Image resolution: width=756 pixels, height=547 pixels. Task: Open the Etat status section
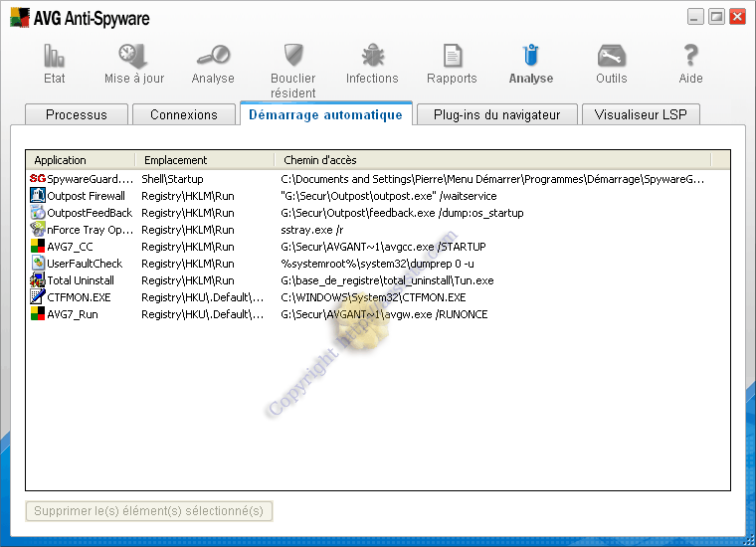[x=54, y=64]
